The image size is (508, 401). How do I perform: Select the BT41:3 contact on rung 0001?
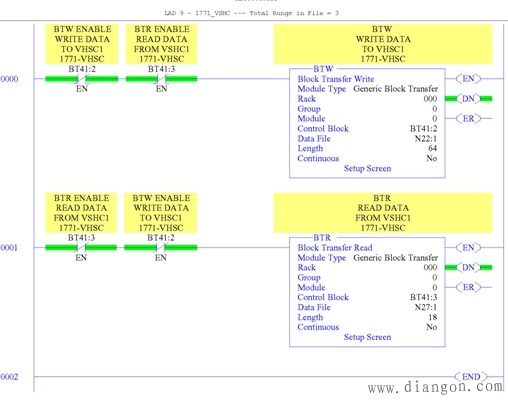tap(81, 247)
